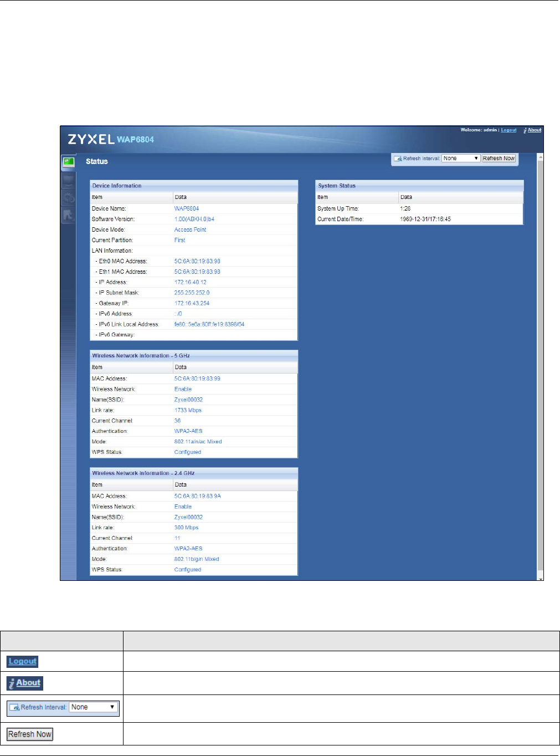Click the Logout image in the reference table
This screenshot has height=756, width=560.
tap(22, 661)
